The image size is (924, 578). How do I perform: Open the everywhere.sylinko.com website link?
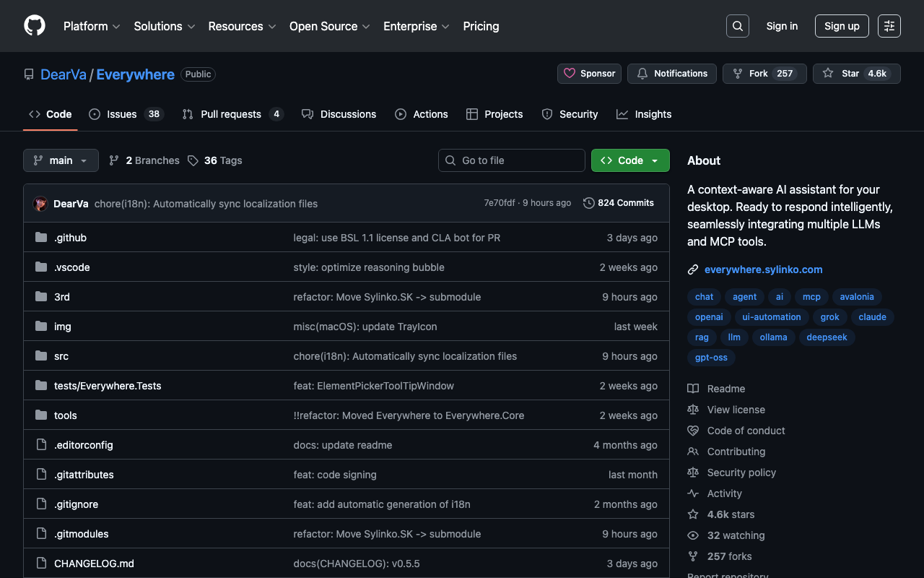tap(763, 269)
